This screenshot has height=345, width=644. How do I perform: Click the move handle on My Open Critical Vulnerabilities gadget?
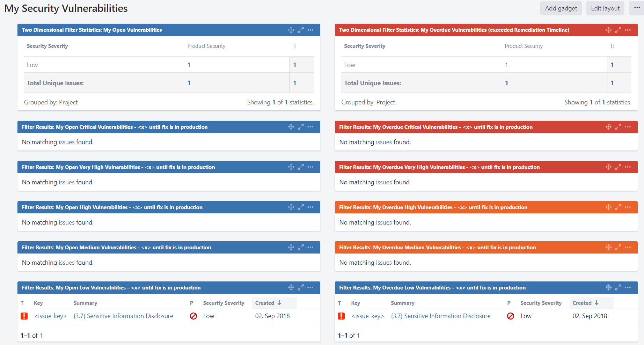(x=291, y=127)
